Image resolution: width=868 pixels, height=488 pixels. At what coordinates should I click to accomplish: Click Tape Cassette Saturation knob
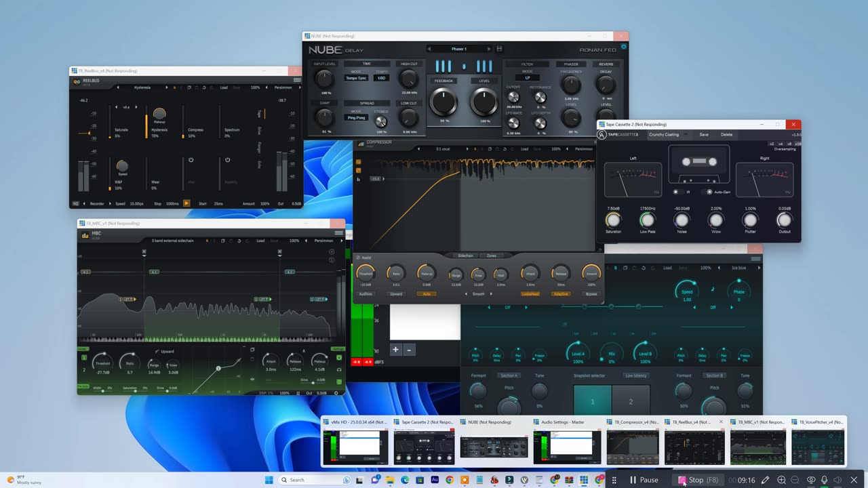pyautogui.click(x=613, y=220)
